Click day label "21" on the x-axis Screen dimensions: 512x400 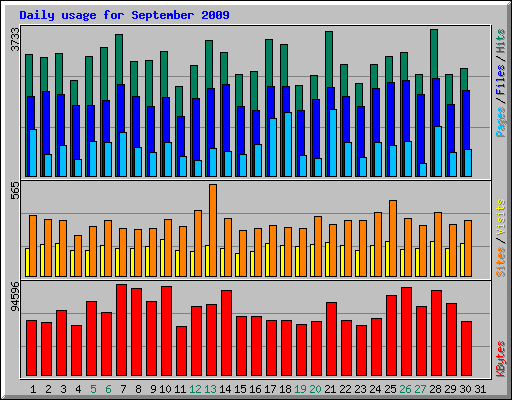click(x=330, y=389)
